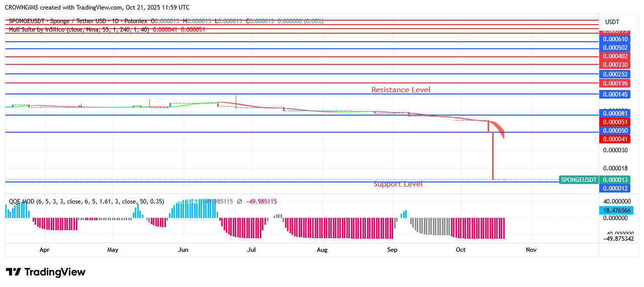The image size is (644, 287).
Task: Click the 0.000013 current price label
Action: pyautogui.click(x=615, y=180)
